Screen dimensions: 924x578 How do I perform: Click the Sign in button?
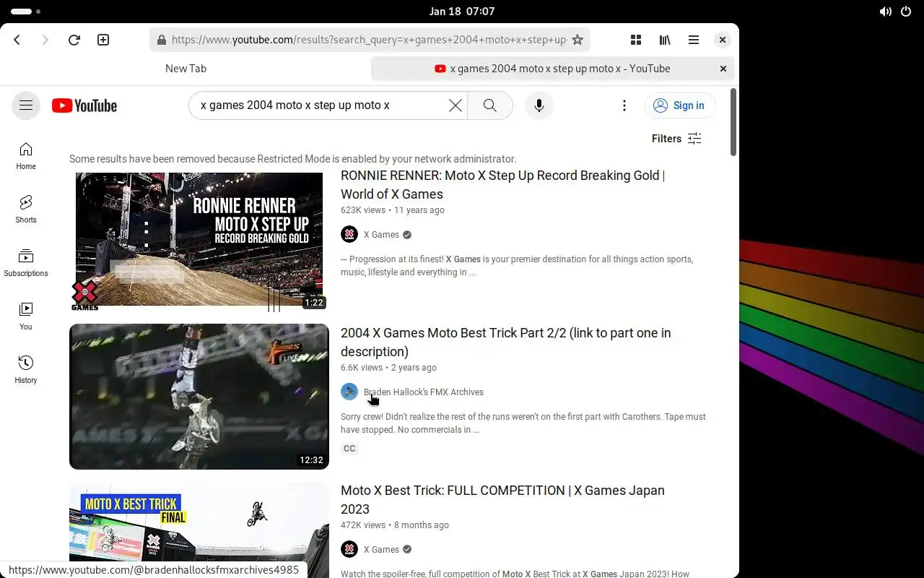click(x=680, y=105)
